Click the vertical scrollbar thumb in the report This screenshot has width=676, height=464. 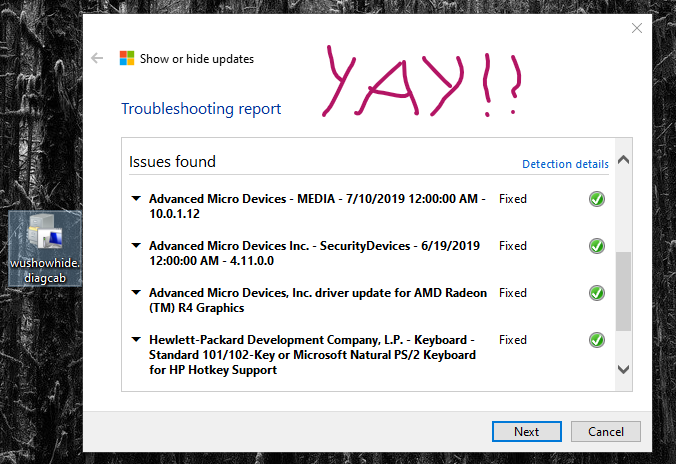623,292
